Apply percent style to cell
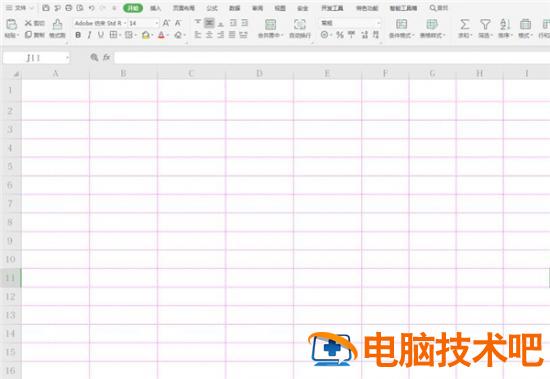Viewport: 550px width, 379px height. click(x=340, y=34)
